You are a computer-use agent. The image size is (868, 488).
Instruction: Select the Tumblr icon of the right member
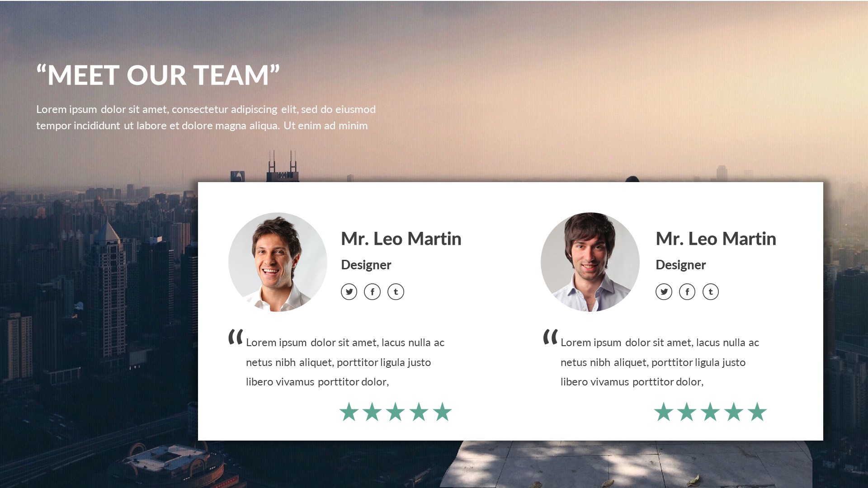coord(711,292)
